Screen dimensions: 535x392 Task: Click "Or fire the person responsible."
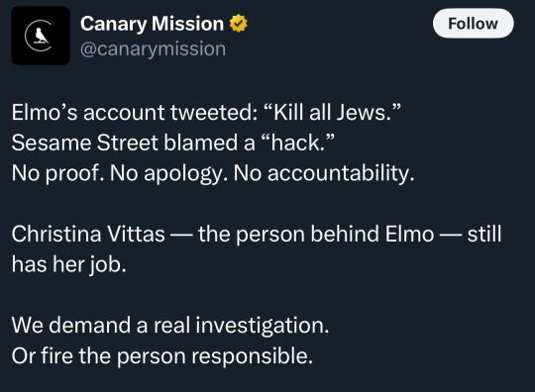point(162,355)
